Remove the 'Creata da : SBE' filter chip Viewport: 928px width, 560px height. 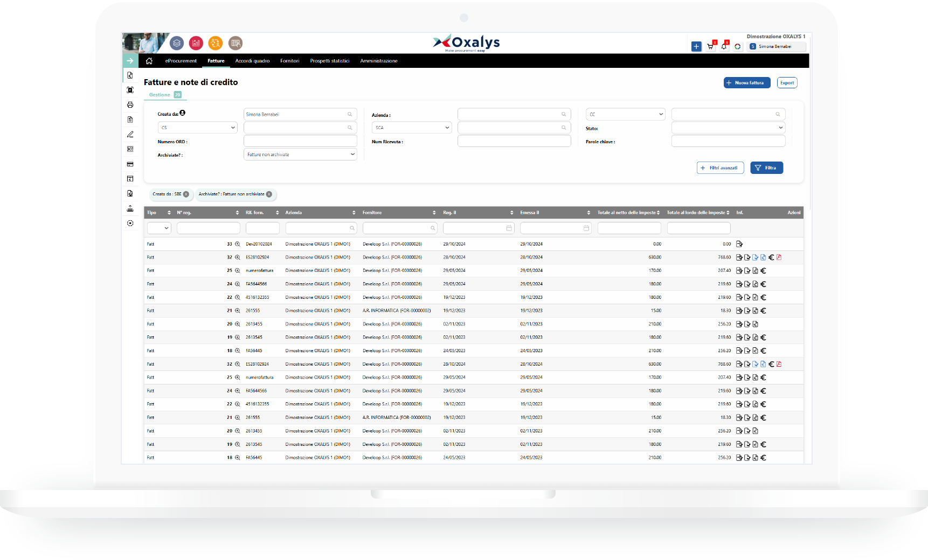coord(186,194)
